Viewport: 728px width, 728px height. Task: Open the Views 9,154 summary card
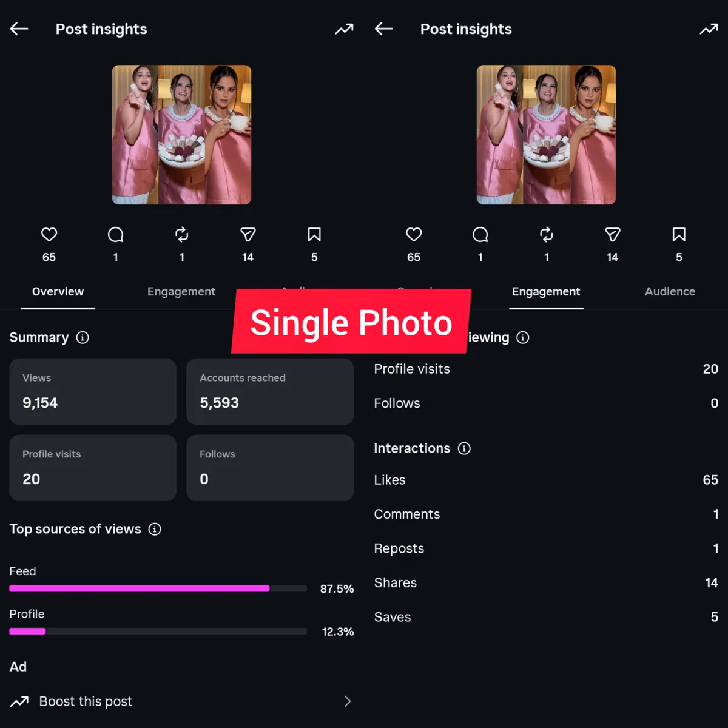[x=93, y=391]
